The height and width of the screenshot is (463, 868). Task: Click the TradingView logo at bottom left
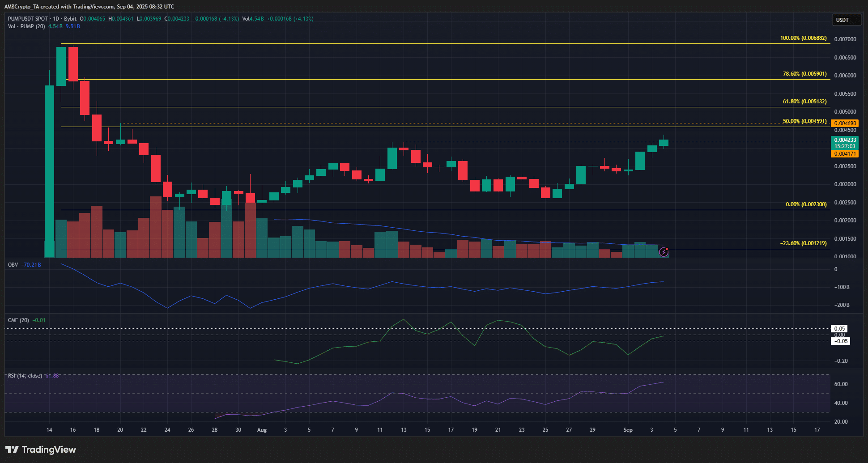point(41,450)
